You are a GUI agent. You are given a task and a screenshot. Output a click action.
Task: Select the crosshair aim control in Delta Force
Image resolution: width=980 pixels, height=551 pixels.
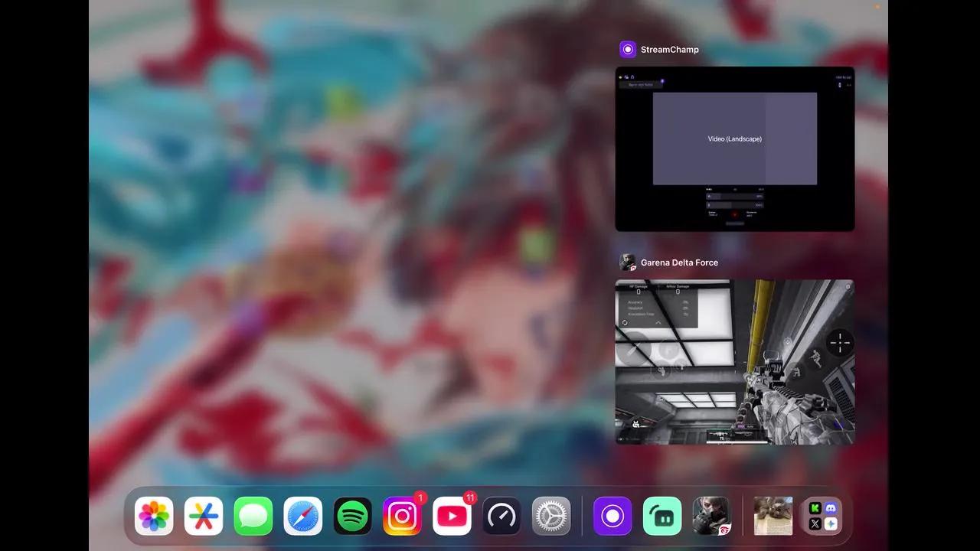[x=840, y=343]
